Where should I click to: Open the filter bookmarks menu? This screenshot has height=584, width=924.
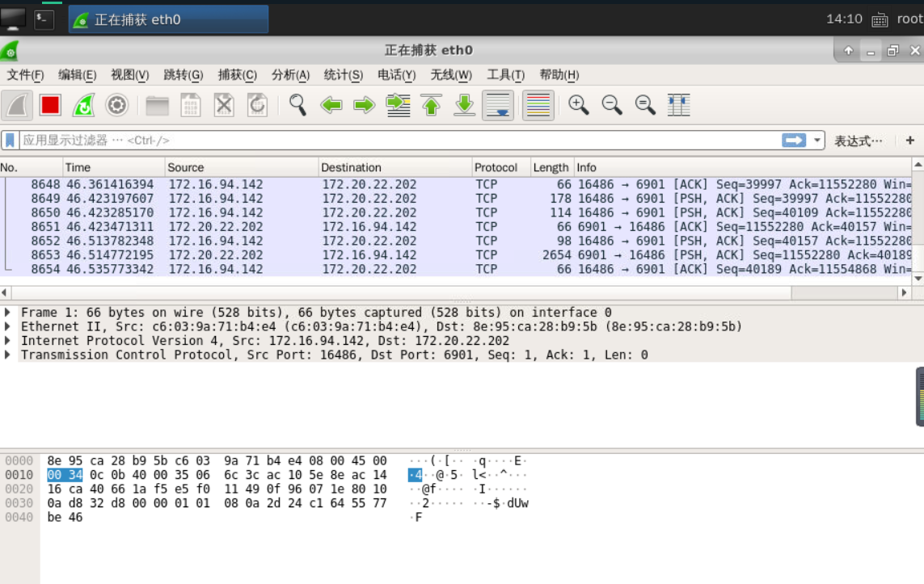9,140
